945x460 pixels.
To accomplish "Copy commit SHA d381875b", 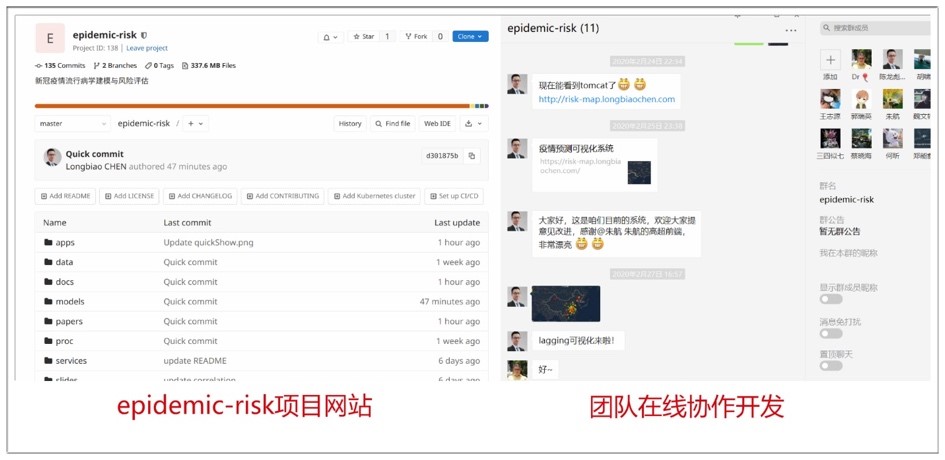I will [x=472, y=156].
